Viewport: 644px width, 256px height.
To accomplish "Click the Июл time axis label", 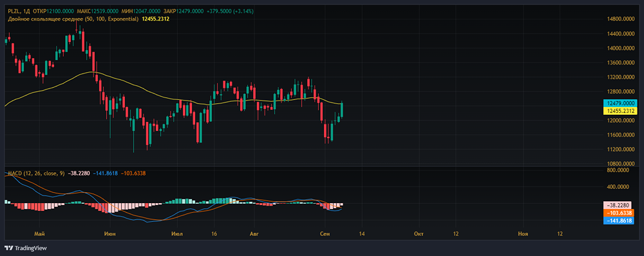I will [x=178, y=234].
